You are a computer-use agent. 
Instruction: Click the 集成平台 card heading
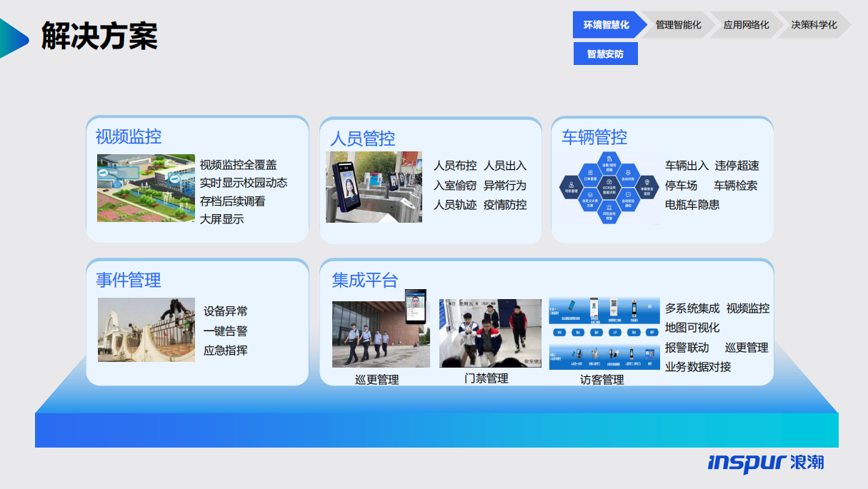point(365,280)
